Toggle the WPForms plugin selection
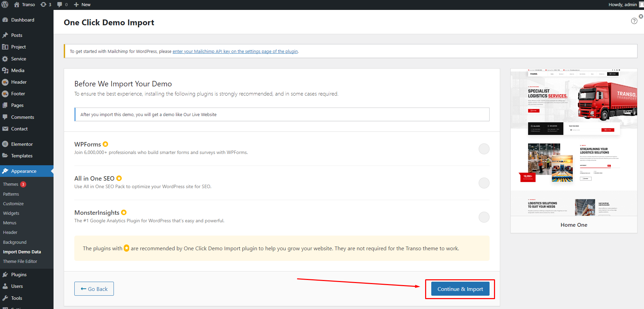This screenshot has height=309, width=644. 484,149
